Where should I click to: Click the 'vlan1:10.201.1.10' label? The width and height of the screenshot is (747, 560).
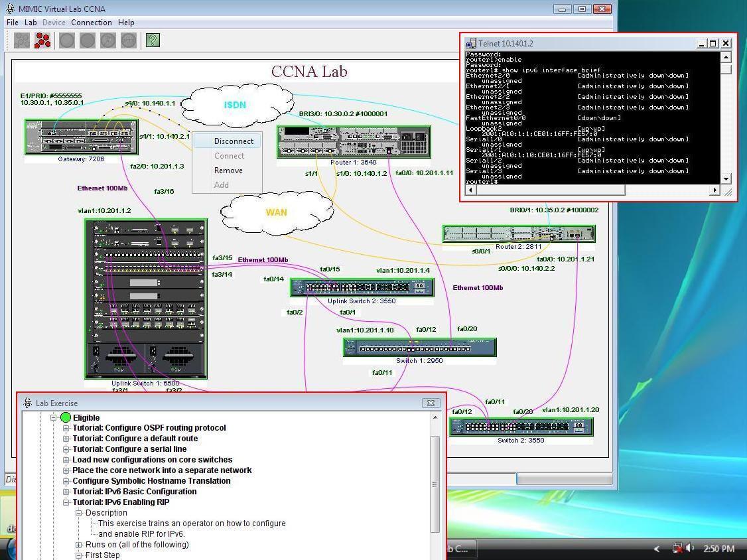pyautogui.click(x=365, y=330)
